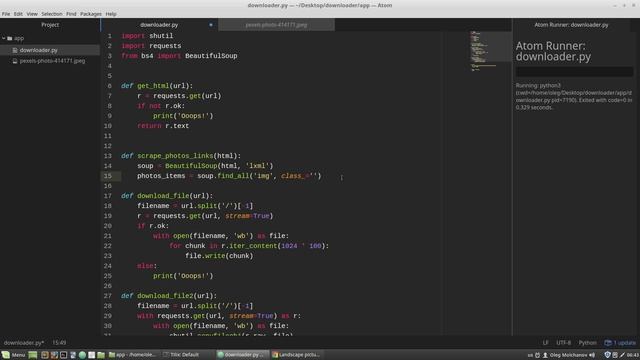The width and height of the screenshot is (640, 360).
Task: Open the View menu
Action: point(32,14)
